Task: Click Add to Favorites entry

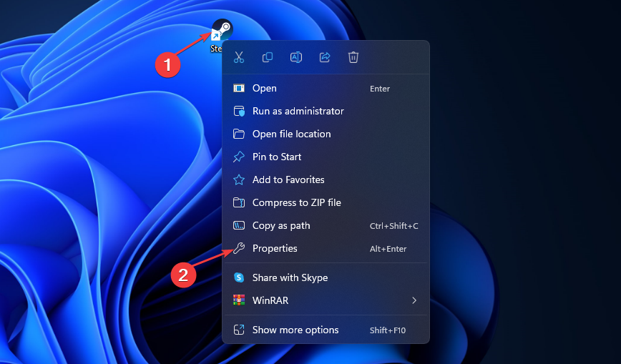Action: coord(326,179)
